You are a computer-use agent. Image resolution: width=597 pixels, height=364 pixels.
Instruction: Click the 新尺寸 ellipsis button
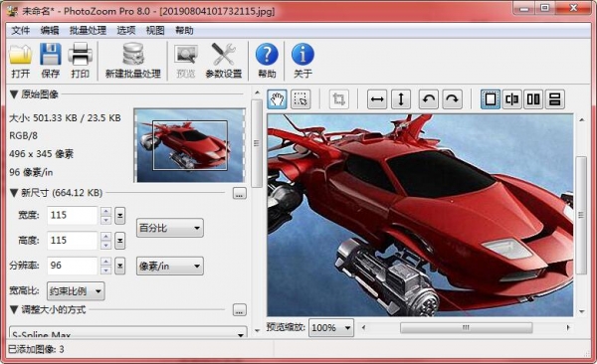[240, 194]
